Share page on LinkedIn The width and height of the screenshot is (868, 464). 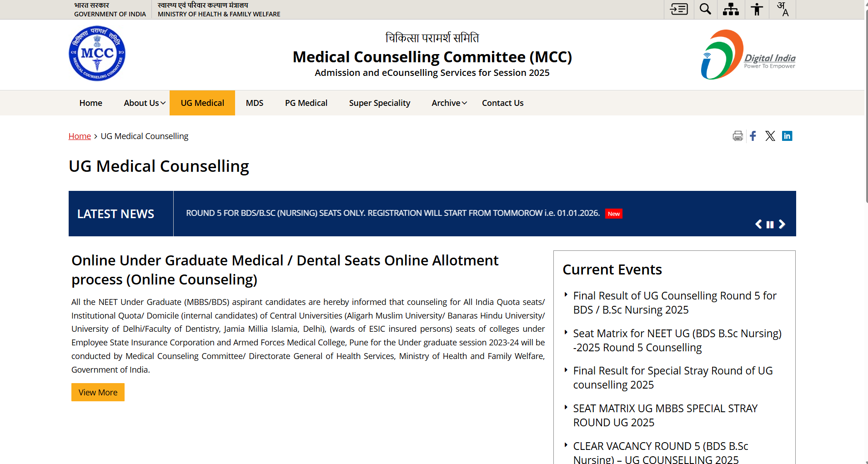(787, 136)
